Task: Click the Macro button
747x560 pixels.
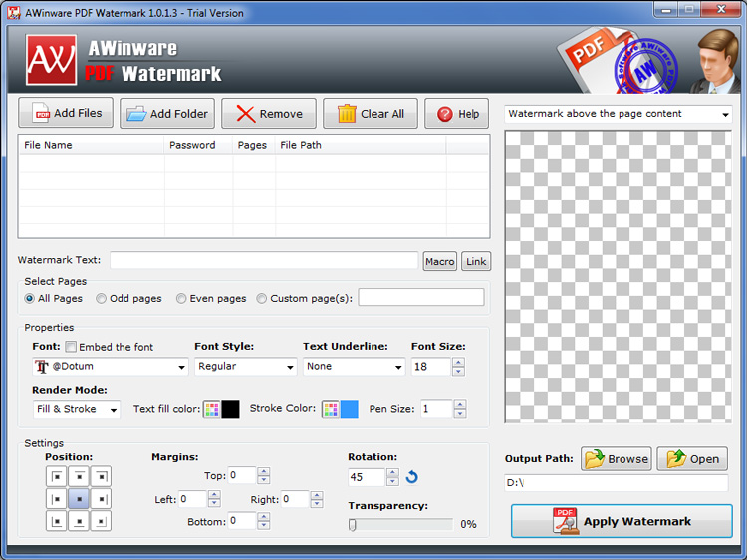Action: tap(439, 262)
